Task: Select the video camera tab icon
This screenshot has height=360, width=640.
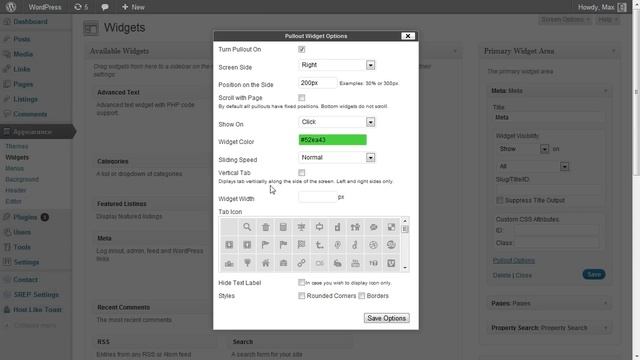Action: pyautogui.click(x=319, y=263)
